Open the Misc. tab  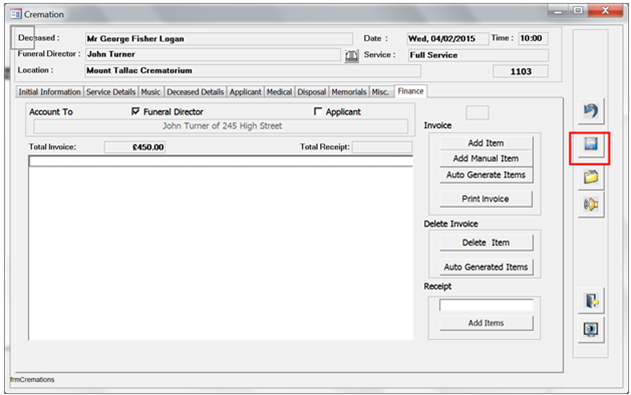[x=381, y=92]
